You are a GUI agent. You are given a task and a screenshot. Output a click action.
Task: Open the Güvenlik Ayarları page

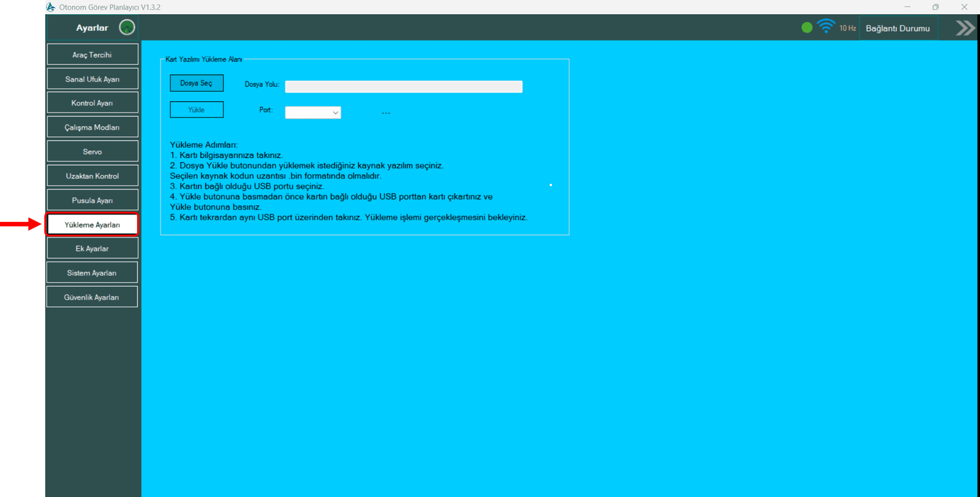pos(92,297)
